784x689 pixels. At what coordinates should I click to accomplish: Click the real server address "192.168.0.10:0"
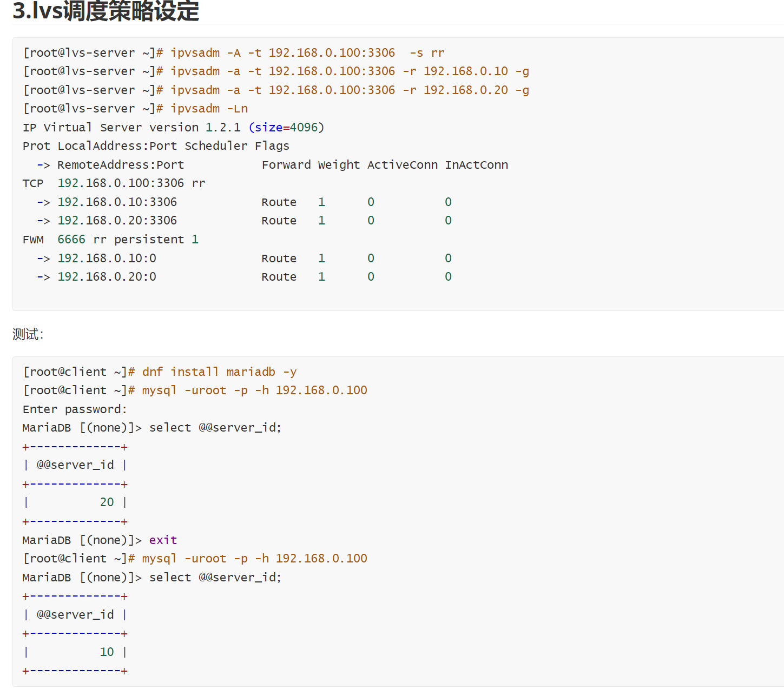107,259
